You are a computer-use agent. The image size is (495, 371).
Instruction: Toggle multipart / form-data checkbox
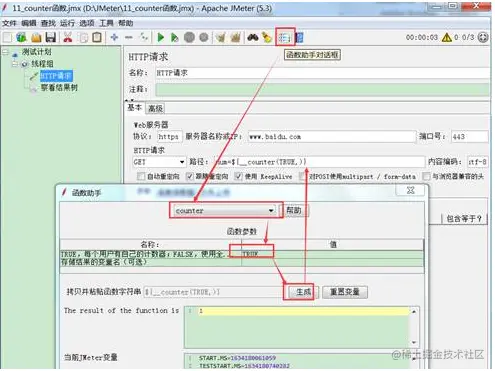pyautogui.click(x=302, y=176)
